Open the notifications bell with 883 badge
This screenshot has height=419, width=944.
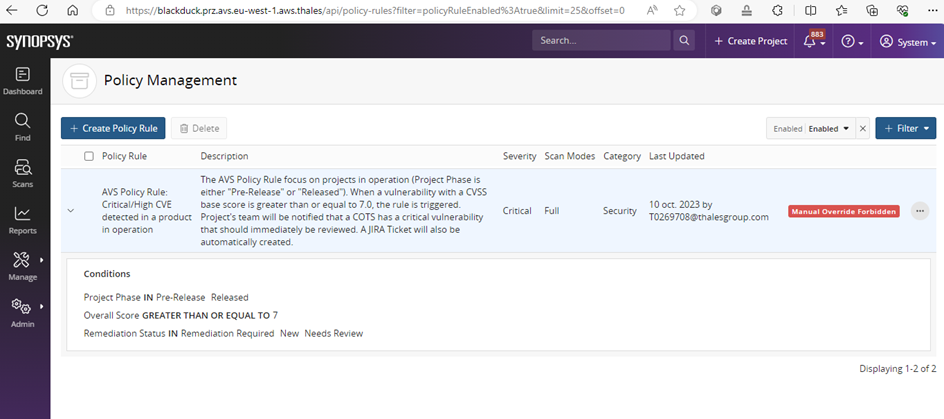pyautogui.click(x=813, y=41)
